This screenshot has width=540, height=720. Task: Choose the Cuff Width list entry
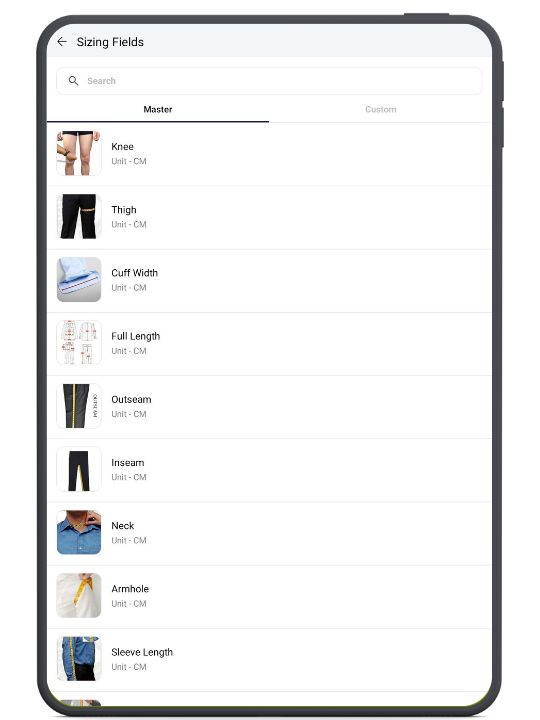click(x=269, y=281)
